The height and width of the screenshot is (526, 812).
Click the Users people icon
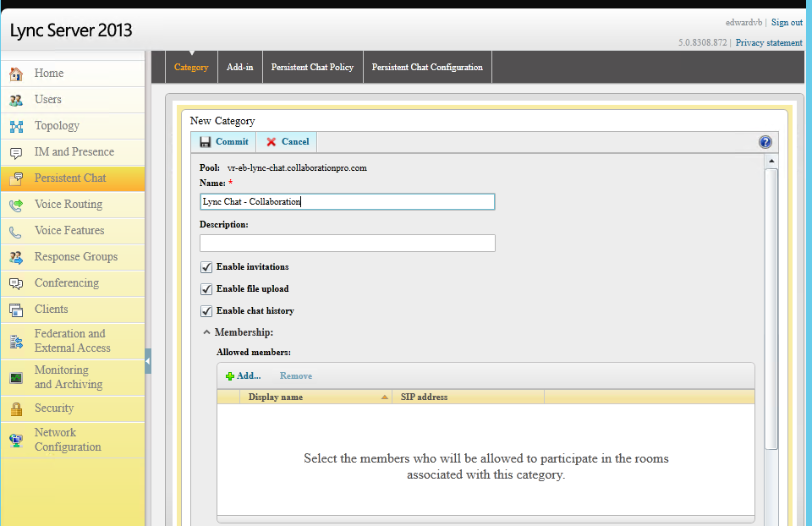coord(16,100)
